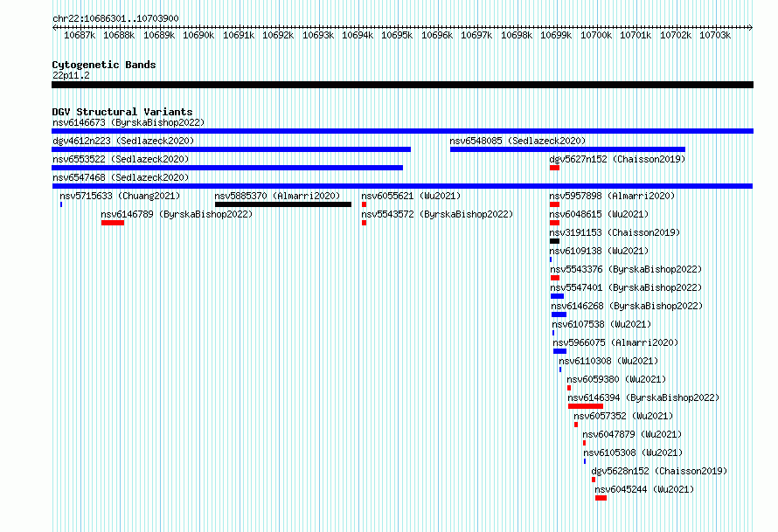
Task: Click the 10687k ruler tick label
Action: point(80,35)
